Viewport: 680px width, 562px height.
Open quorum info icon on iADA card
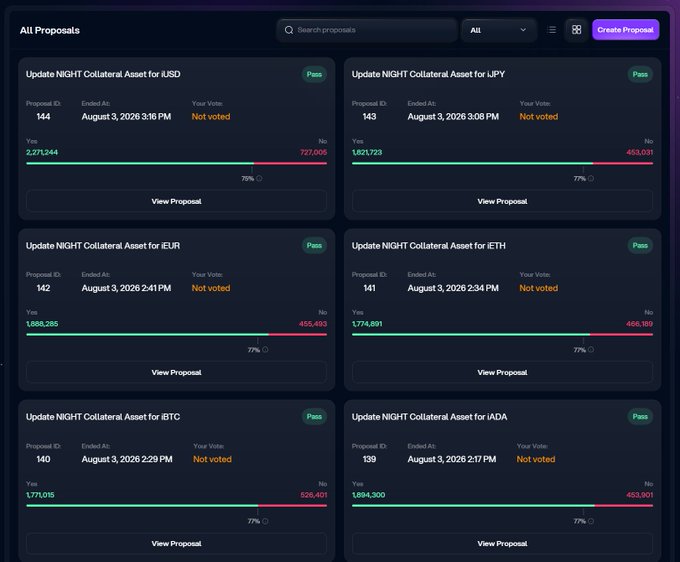click(591, 521)
